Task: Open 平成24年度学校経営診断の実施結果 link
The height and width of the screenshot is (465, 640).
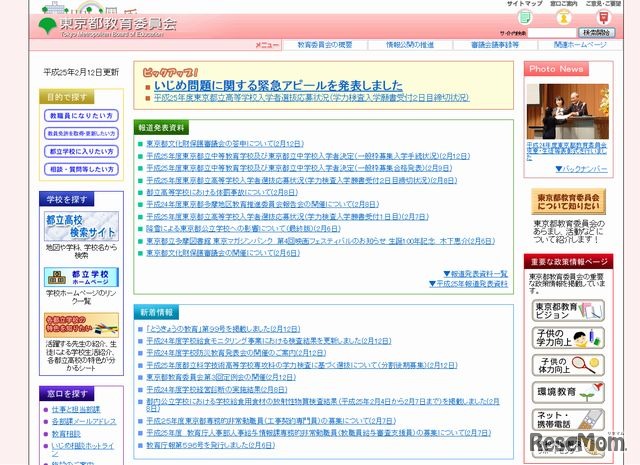Action: (x=217, y=389)
